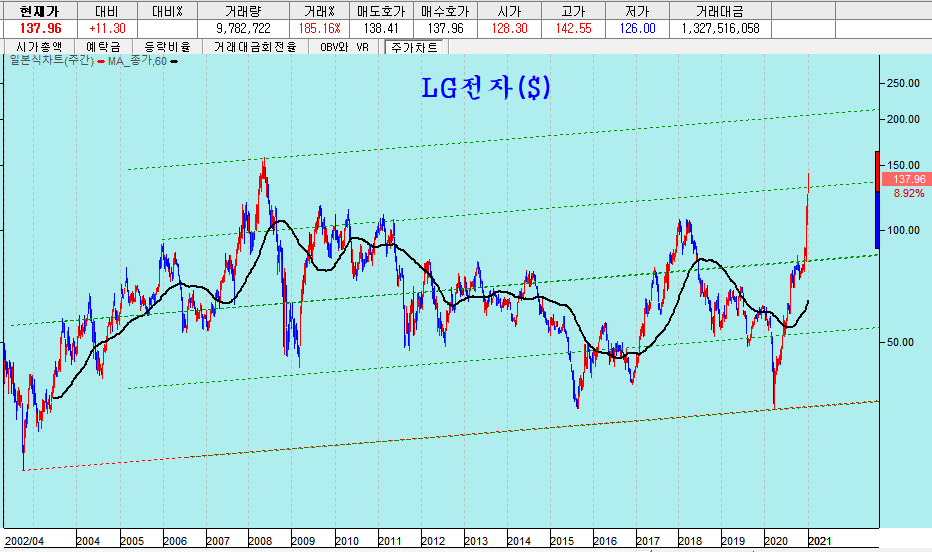This screenshot has height=552, width=932.
Task: Click the red bar on the price axis
Action: pyautogui.click(x=877, y=170)
